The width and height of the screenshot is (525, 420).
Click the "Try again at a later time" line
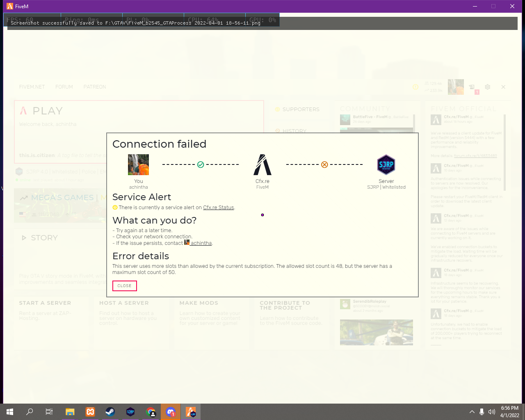[142, 231]
